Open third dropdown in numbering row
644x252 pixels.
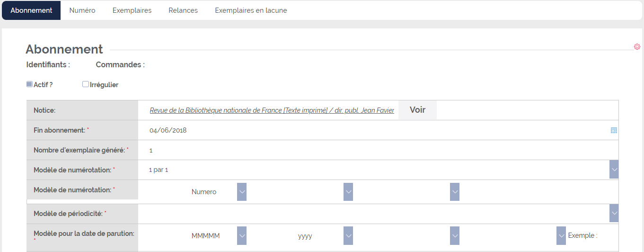coord(455,192)
